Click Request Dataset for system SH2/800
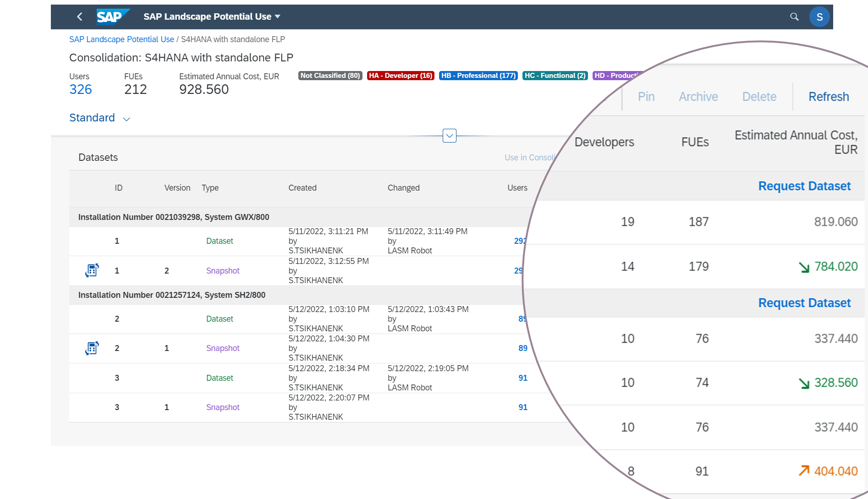Viewport: 868px width, 499px height. (x=804, y=303)
